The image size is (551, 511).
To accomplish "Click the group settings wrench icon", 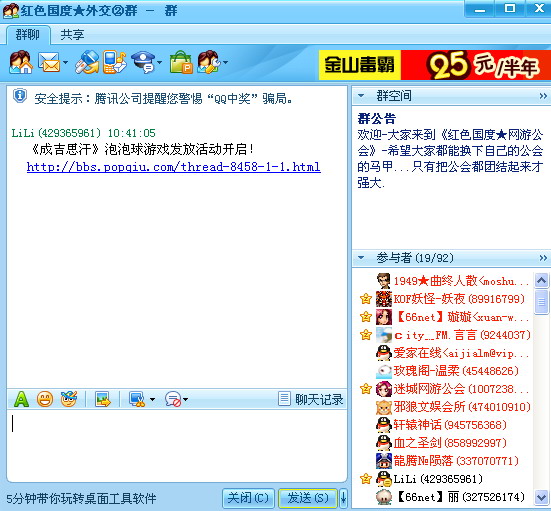I will [x=209, y=62].
